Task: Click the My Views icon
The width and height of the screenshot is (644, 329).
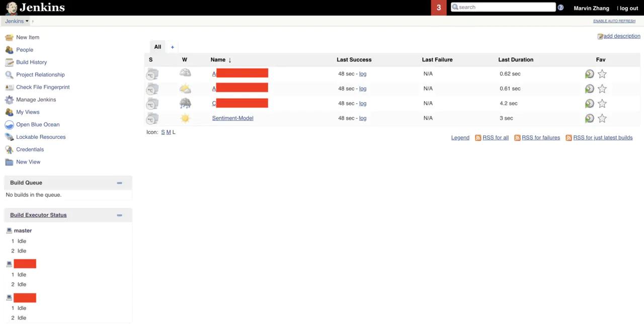Action: coord(9,112)
